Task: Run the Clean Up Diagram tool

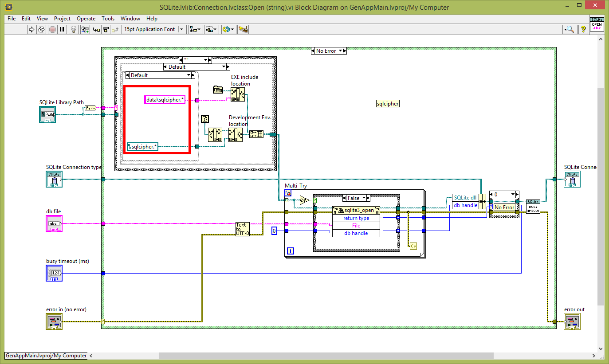Action: (x=243, y=30)
